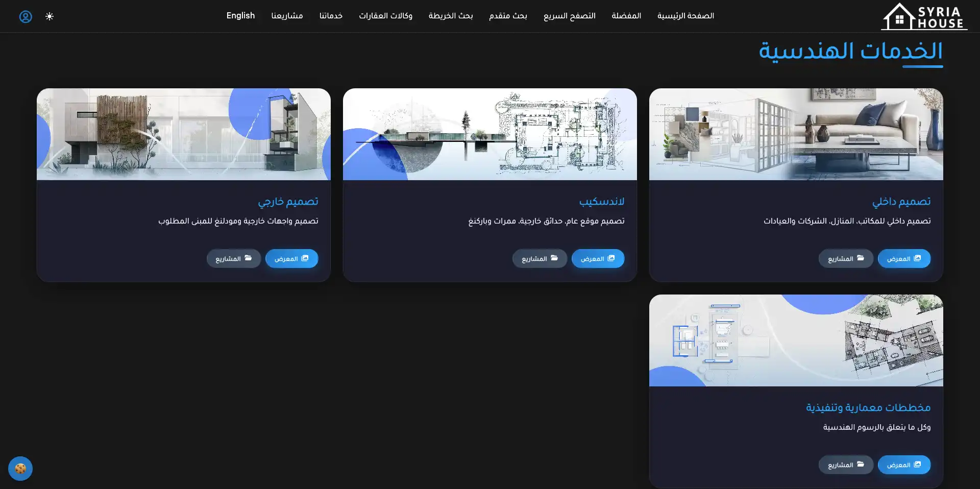Open المعرض gallery for مخططات معمارية وتنفيذية

904,465
